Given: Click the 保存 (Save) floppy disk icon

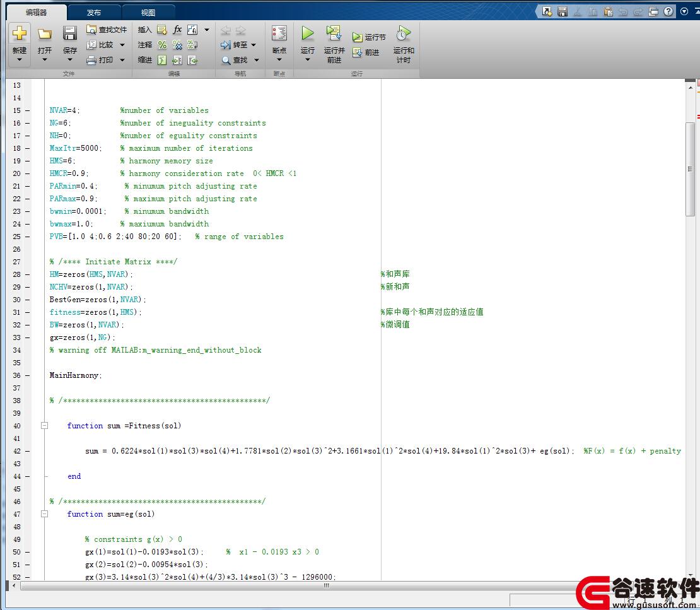Looking at the screenshot, I should click(70, 33).
